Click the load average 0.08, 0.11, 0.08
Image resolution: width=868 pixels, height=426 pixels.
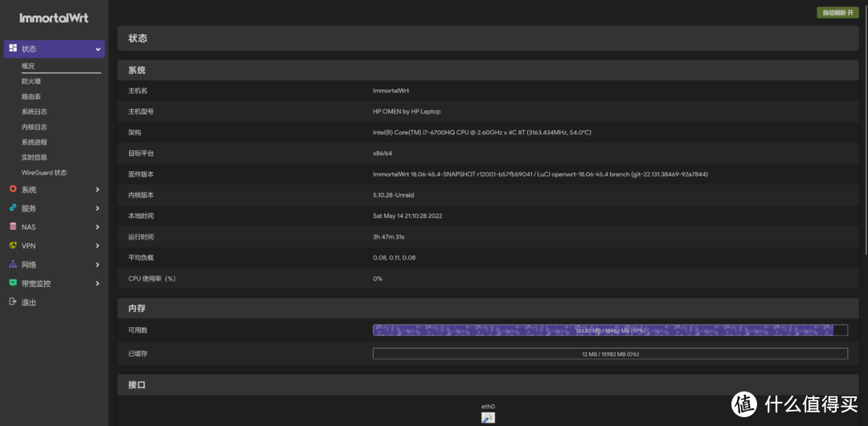pyautogui.click(x=394, y=257)
